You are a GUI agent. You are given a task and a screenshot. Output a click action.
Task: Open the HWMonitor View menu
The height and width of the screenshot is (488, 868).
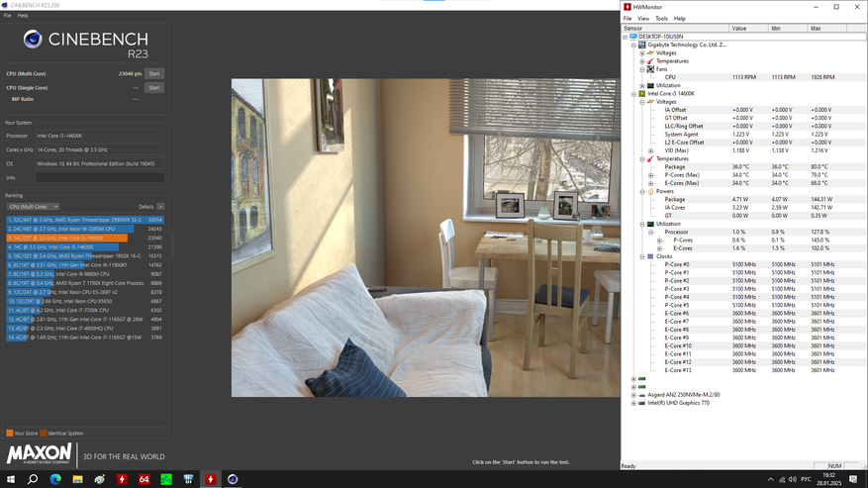click(x=643, y=18)
